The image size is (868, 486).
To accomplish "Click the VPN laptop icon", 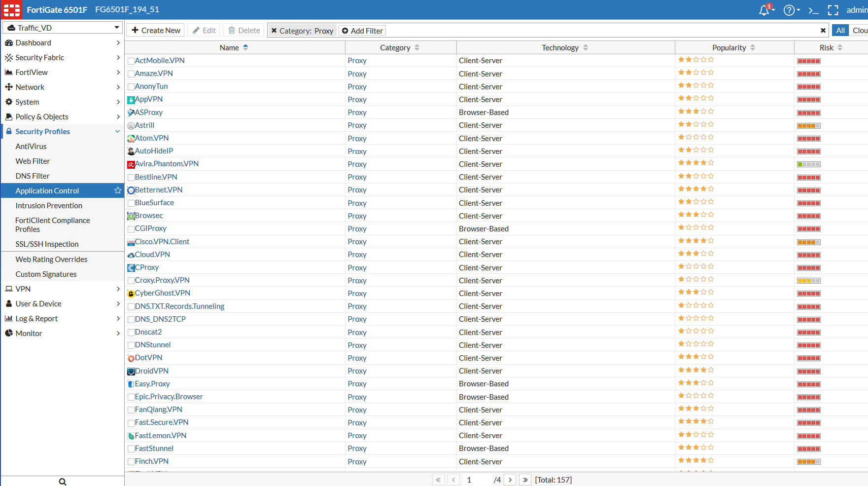I will pyautogui.click(x=9, y=289).
